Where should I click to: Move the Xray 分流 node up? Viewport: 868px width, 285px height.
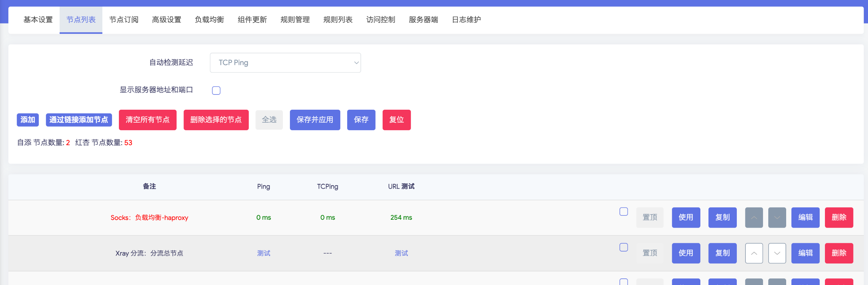point(754,253)
